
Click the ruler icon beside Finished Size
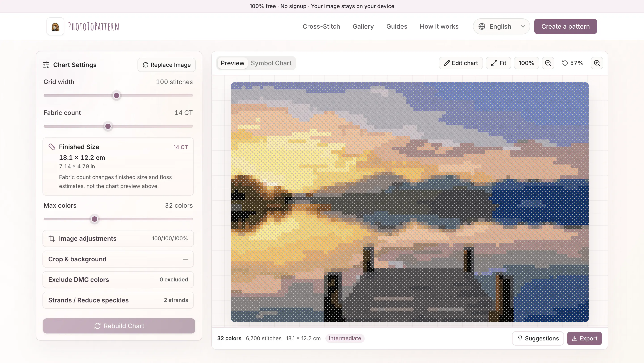(52, 147)
